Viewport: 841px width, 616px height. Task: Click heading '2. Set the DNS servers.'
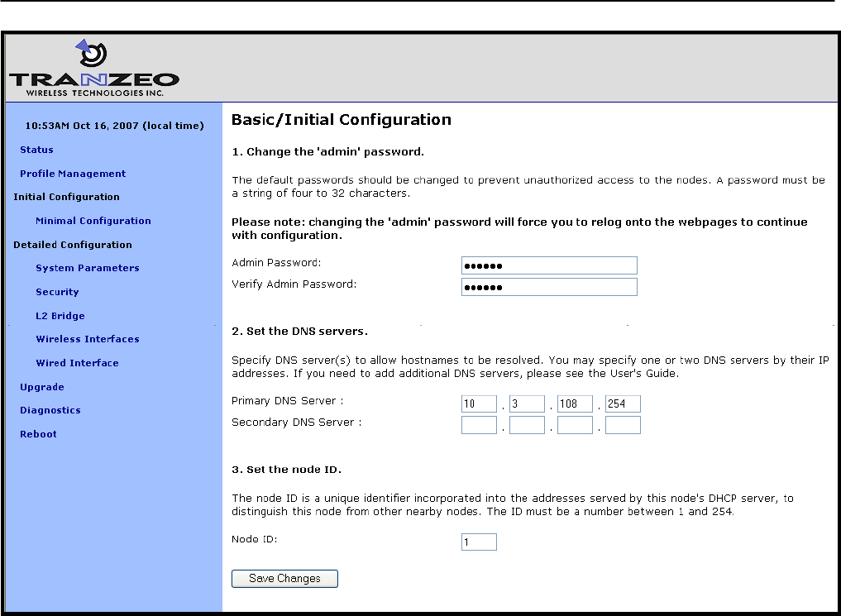coord(300,332)
